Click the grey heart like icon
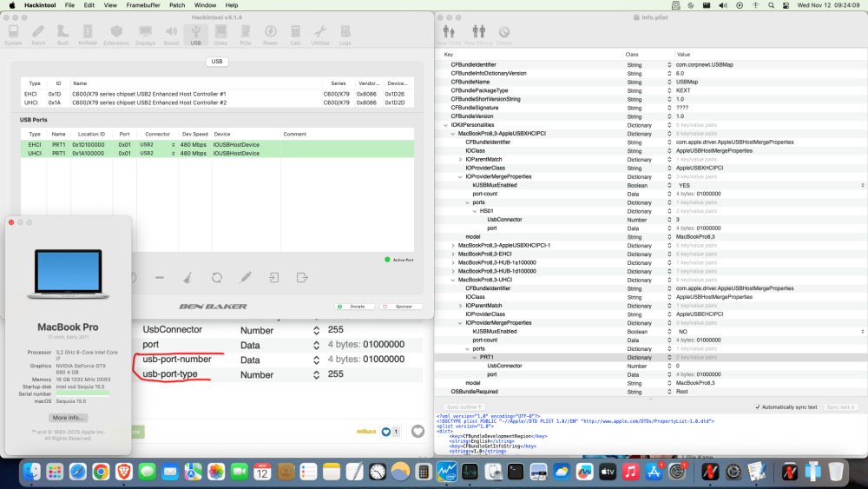Image resolution: width=868 pixels, height=489 pixels. click(418, 431)
